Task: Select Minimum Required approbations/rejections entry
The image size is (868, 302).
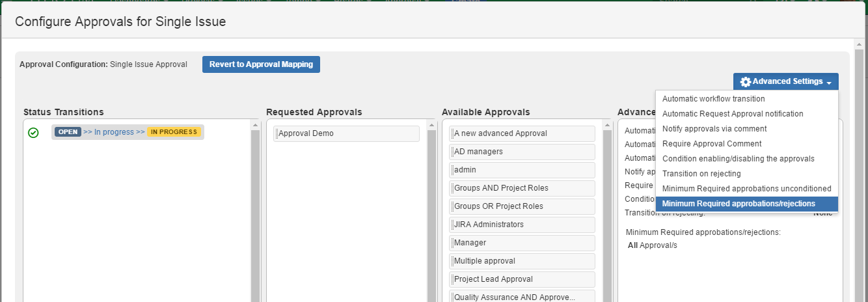Action: click(x=738, y=204)
